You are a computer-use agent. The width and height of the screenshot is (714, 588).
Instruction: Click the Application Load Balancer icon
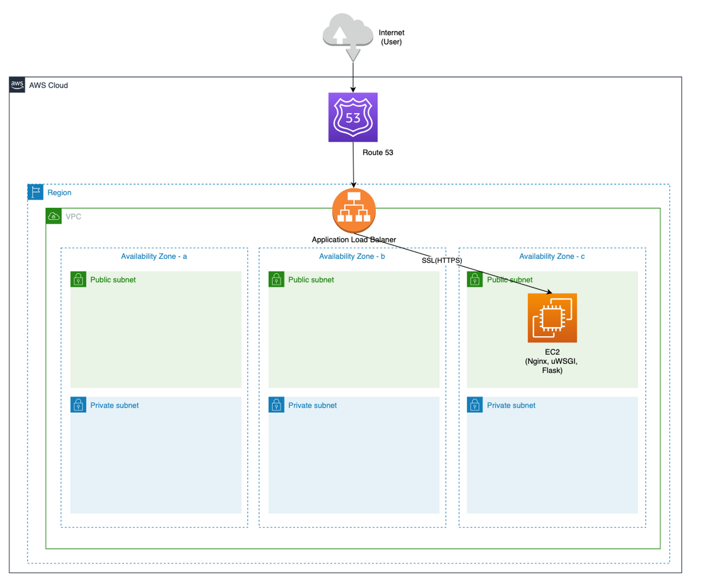[x=354, y=210]
